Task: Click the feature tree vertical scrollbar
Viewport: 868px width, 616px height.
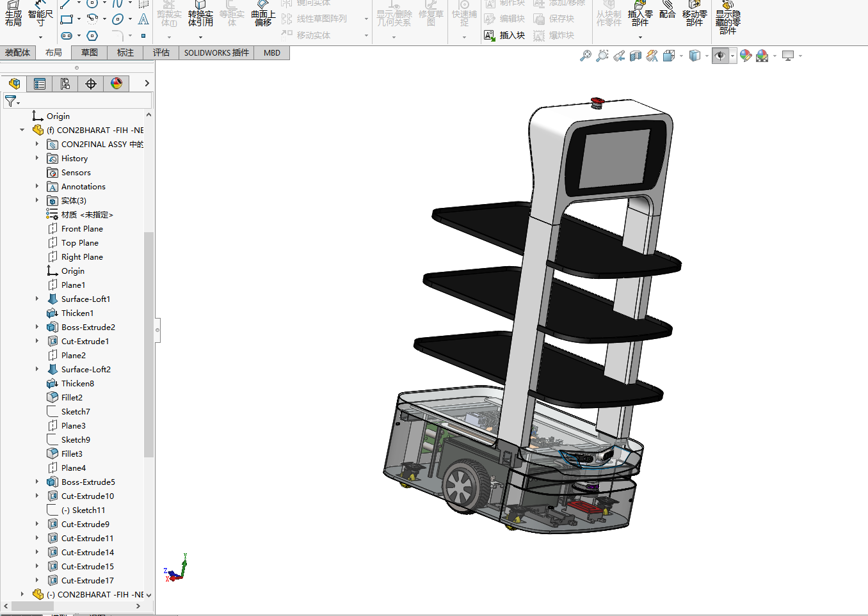Action: [149, 344]
